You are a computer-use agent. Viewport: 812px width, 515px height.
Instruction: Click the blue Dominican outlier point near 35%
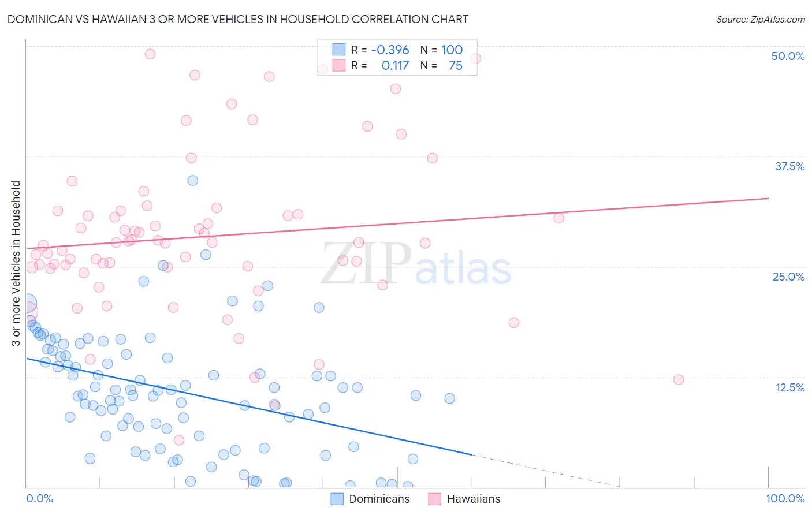pos(193,180)
